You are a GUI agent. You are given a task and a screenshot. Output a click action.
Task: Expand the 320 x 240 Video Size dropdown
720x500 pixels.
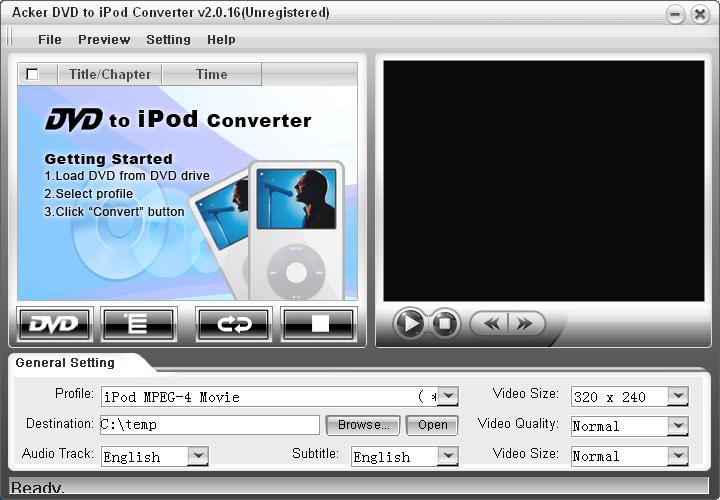[x=678, y=396]
